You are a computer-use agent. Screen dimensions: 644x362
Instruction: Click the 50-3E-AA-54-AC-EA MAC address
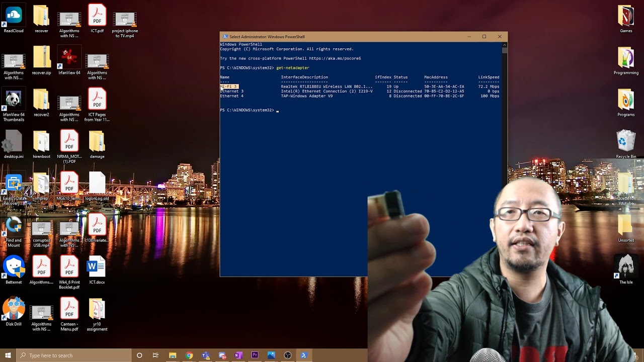pos(444,86)
